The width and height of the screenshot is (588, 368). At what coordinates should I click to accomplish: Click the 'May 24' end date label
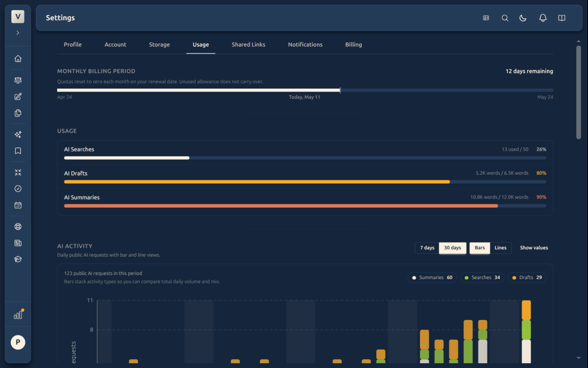pos(545,97)
